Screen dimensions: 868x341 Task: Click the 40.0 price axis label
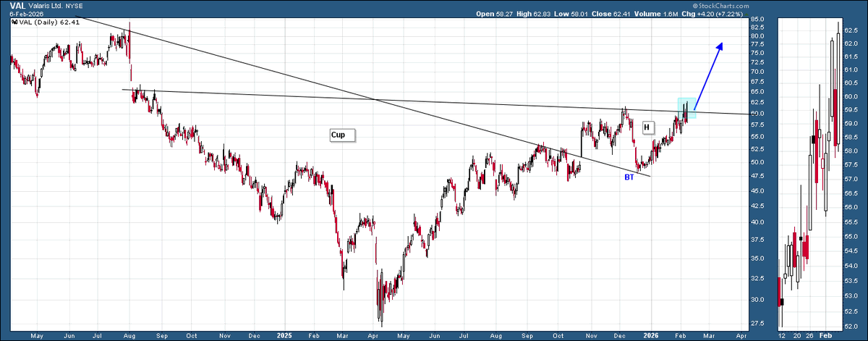coord(759,222)
